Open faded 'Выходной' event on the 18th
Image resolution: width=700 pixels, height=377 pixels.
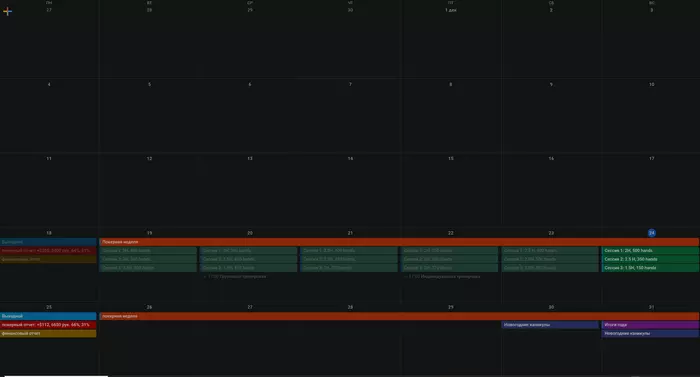(x=48, y=242)
